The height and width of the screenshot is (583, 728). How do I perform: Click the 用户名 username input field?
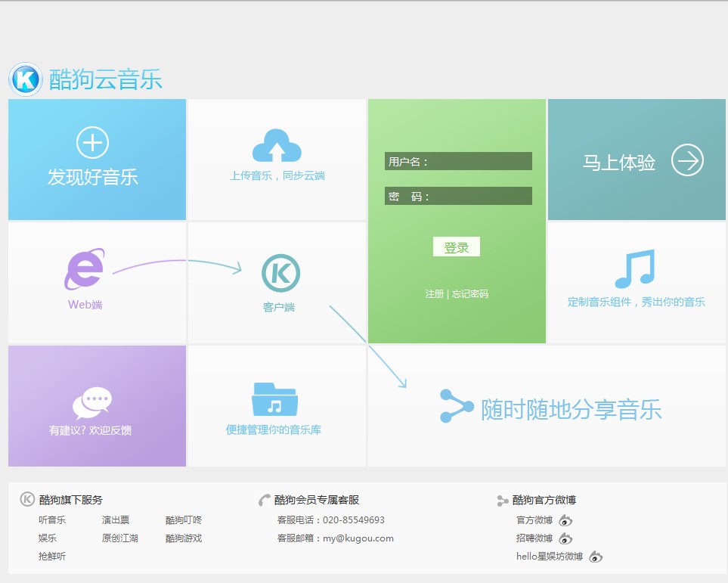coord(458,161)
